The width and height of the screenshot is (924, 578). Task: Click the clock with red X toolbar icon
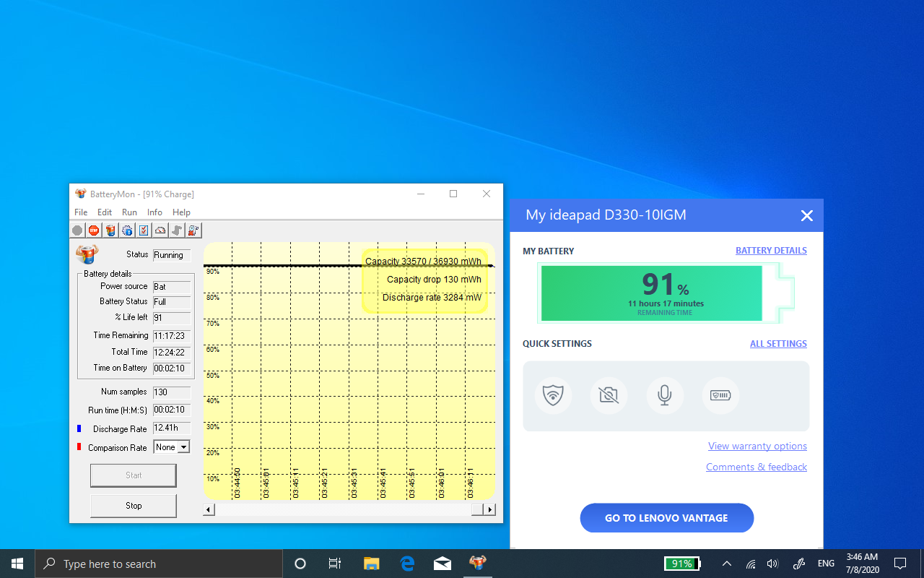coord(193,230)
